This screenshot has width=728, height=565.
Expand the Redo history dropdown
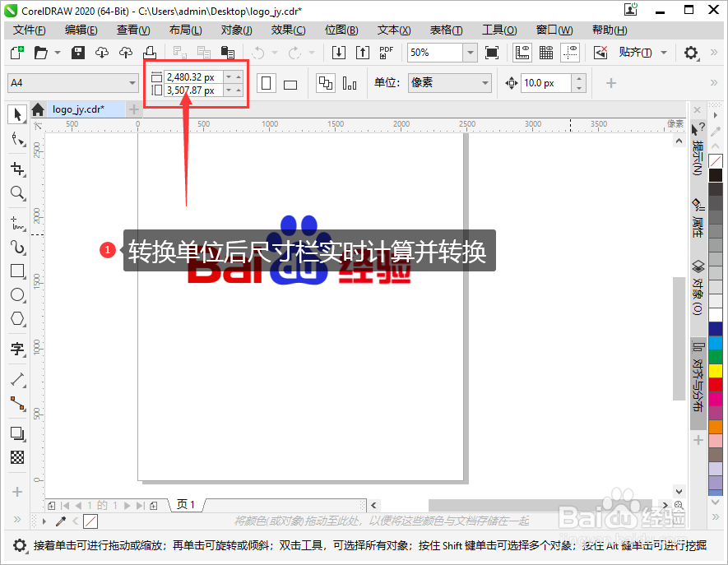coord(312,53)
